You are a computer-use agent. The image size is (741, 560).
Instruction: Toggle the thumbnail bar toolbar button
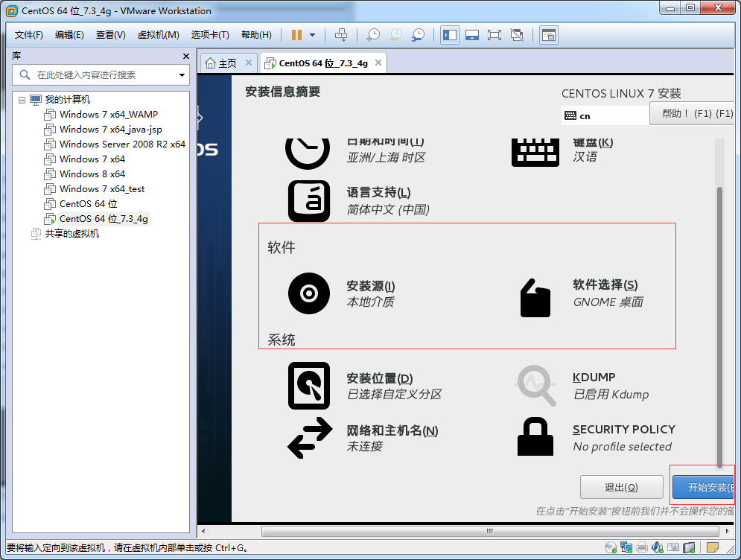point(472,35)
